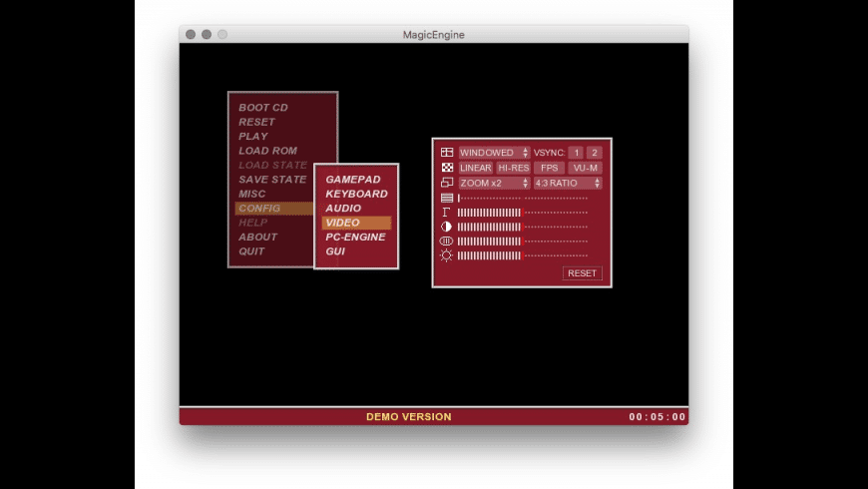The image size is (868, 489).
Task: Open GAMEPAD configuration submenu item
Action: point(353,180)
